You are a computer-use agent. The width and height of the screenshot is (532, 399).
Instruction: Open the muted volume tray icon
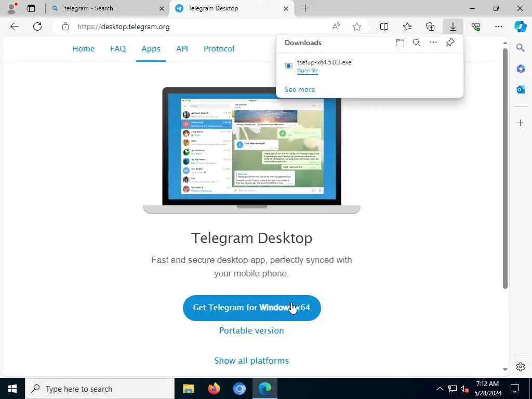[464, 389]
